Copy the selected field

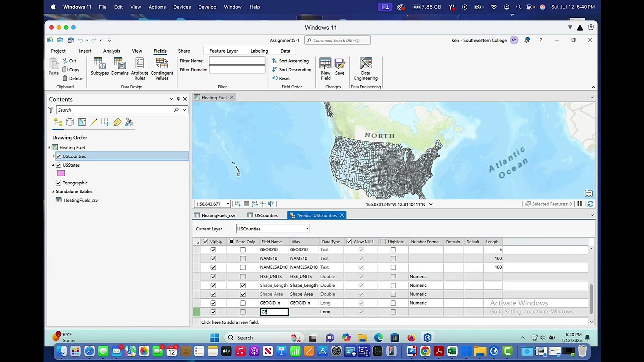coord(71,70)
